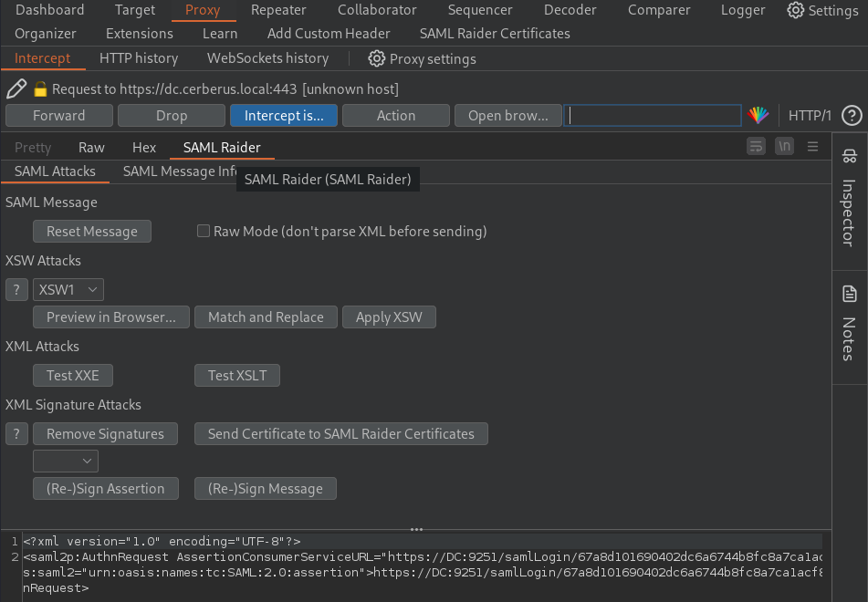Click the Match and Replace button
The height and width of the screenshot is (602, 868).
pos(266,317)
